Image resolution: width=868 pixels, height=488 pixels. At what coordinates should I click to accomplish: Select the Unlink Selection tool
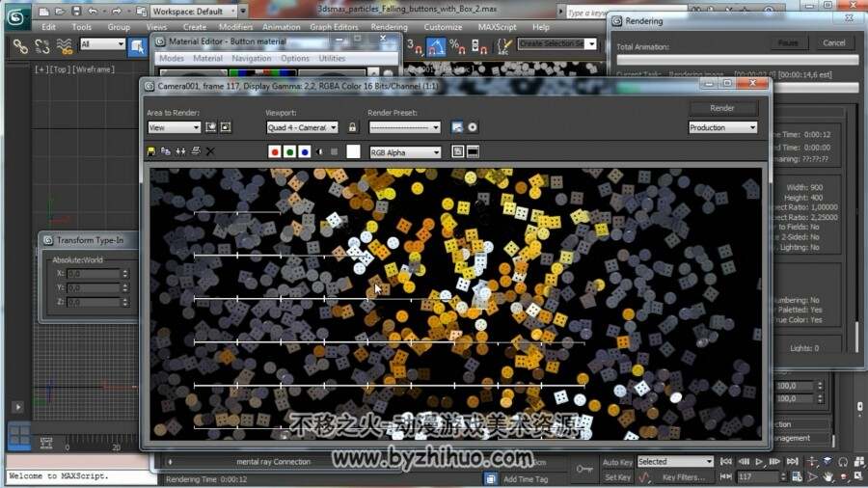click(42, 46)
